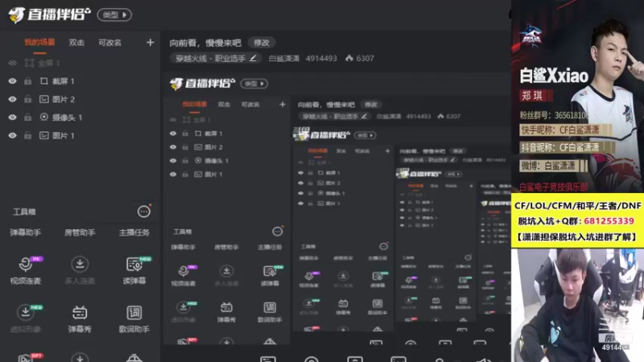This screenshot has width=644, height=362.
Task: Click the image icon of 图片 2
Action: pyautogui.click(x=44, y=99)
